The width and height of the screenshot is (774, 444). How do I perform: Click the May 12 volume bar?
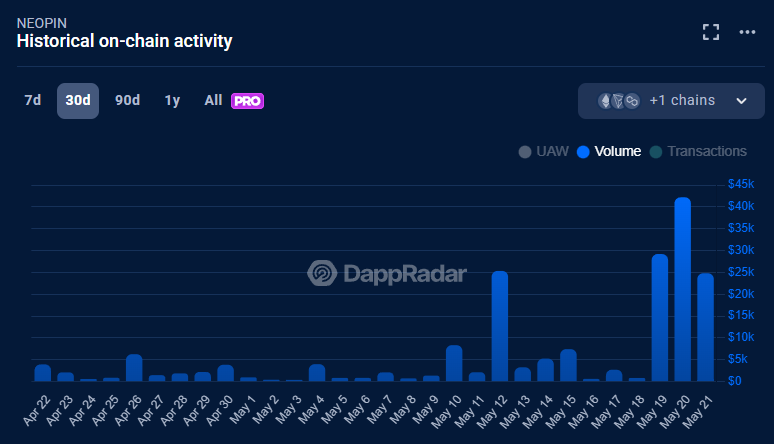(500, 326)
